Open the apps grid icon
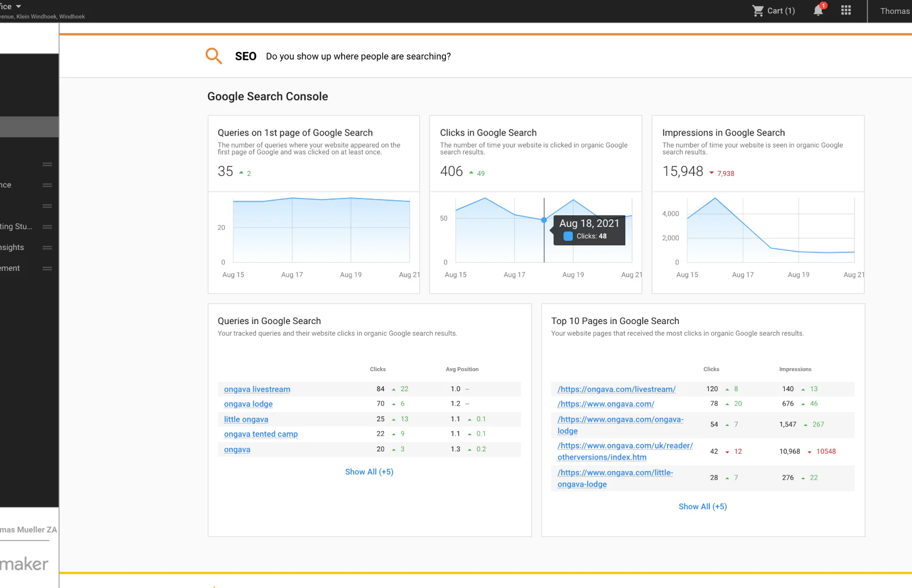The height and width of the screenshot is (588, 912). [846, 10]
